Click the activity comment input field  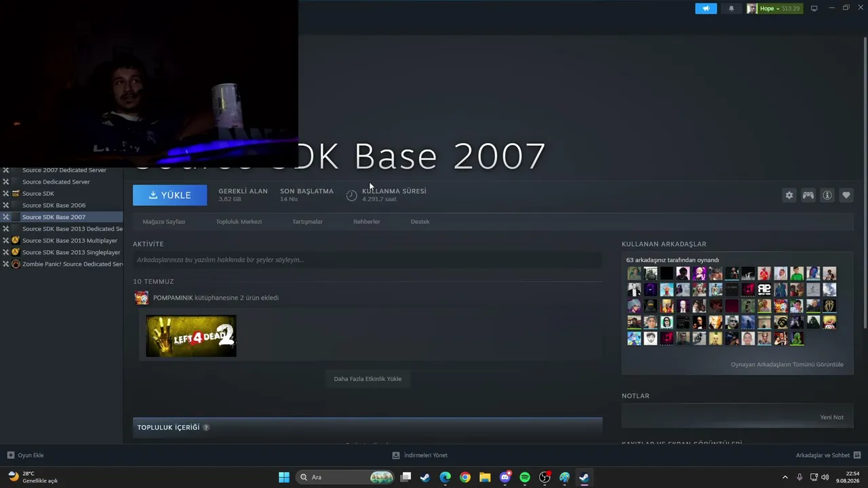[368, 260]
